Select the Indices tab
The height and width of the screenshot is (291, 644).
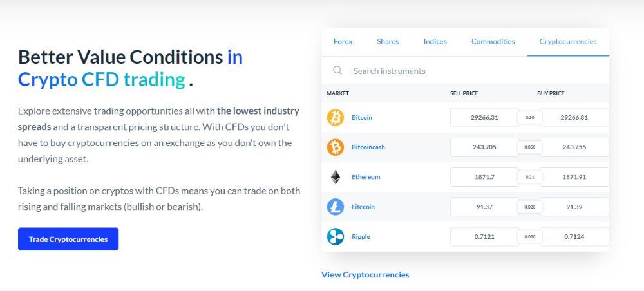point(435,42)
